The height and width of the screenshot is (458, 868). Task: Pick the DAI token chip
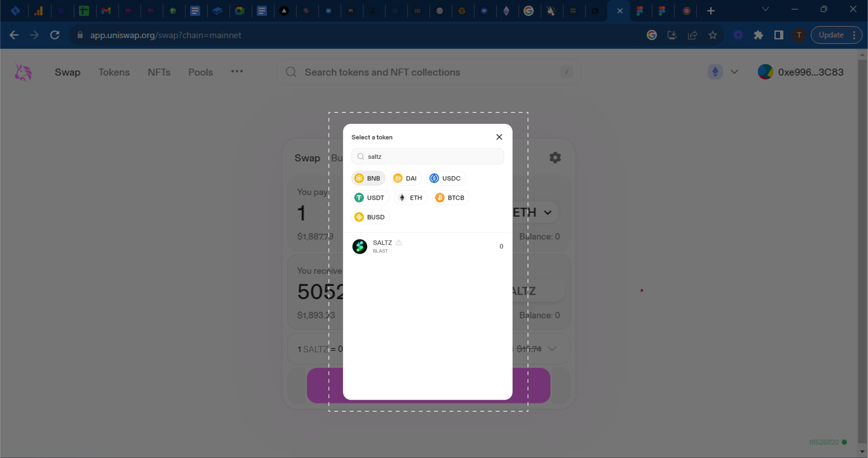406,178
